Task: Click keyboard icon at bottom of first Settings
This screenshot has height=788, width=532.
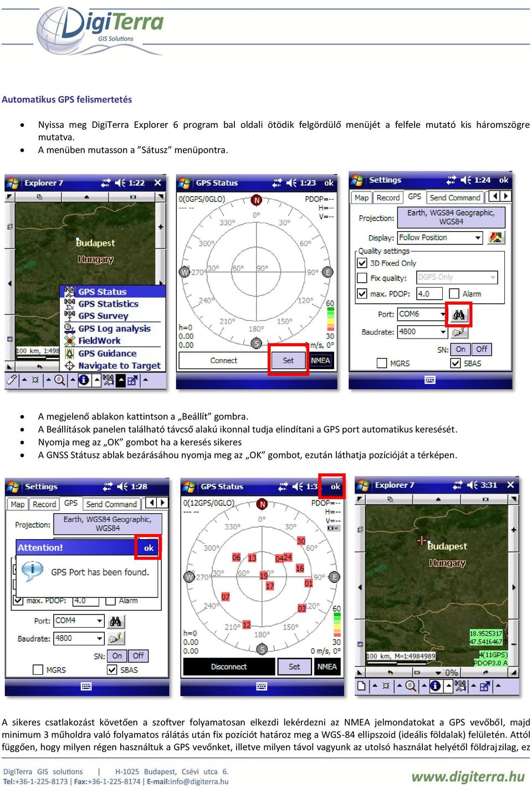Action: tap(430, 380)
